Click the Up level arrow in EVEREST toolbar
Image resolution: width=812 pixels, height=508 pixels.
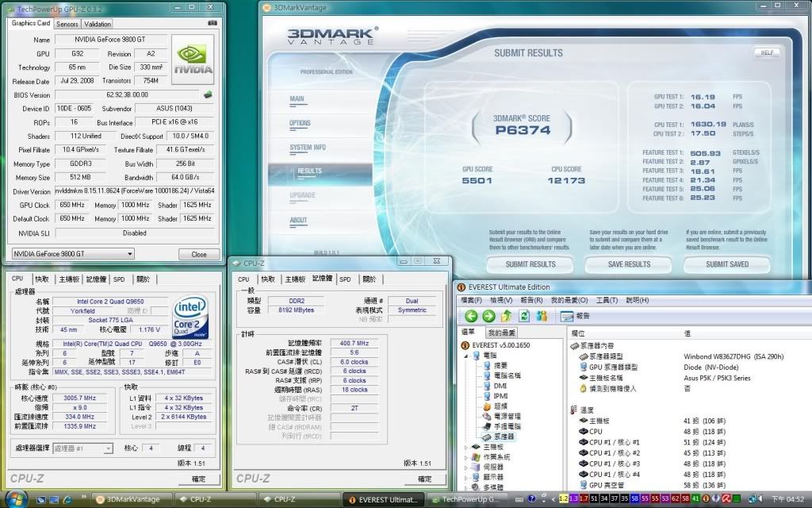click(507, 316)
